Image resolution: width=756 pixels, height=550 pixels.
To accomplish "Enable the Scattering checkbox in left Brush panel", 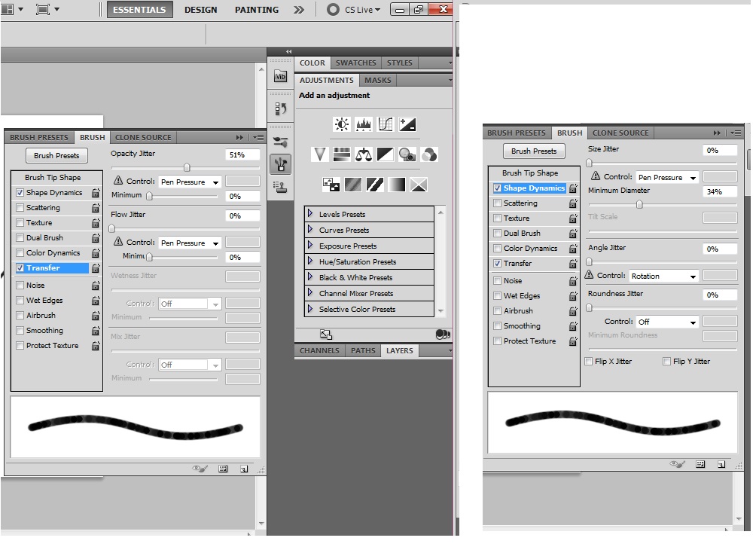I will coord(20,208).
